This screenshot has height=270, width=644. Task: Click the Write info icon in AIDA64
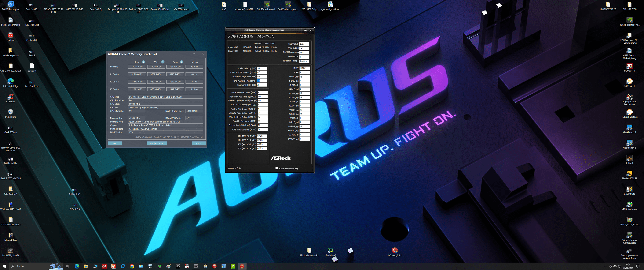click(x=163, y=62)
